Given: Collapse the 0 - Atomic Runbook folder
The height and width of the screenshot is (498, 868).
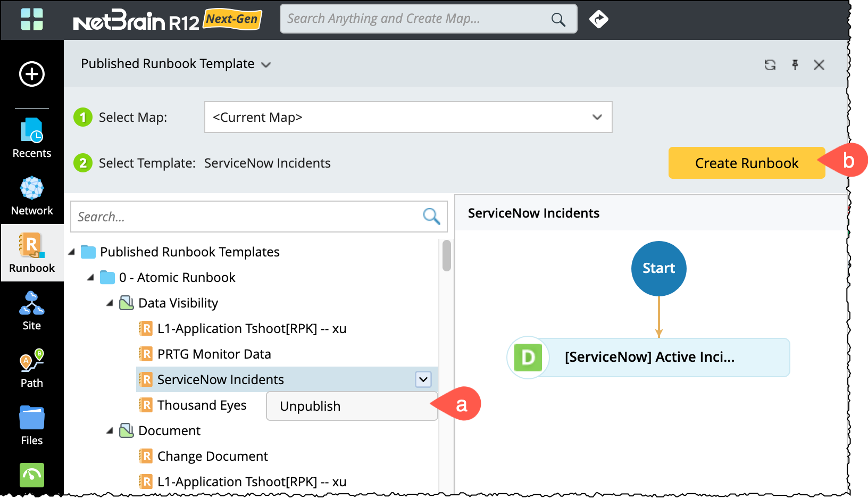Looking at the screenshot, I should [x=90, y=278].
